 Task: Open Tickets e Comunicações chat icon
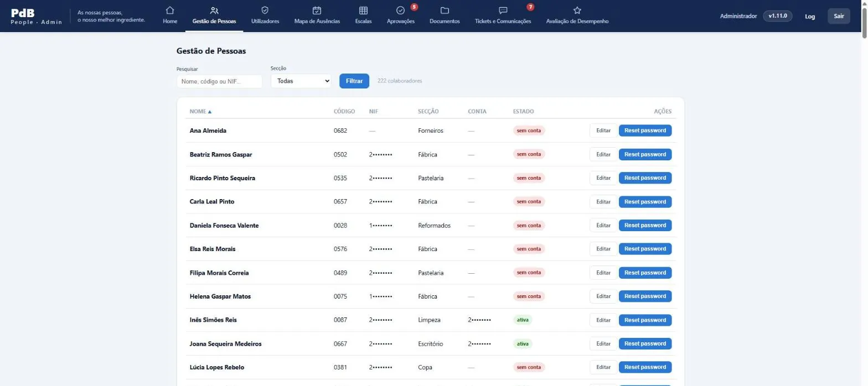(x=503, y=10)
